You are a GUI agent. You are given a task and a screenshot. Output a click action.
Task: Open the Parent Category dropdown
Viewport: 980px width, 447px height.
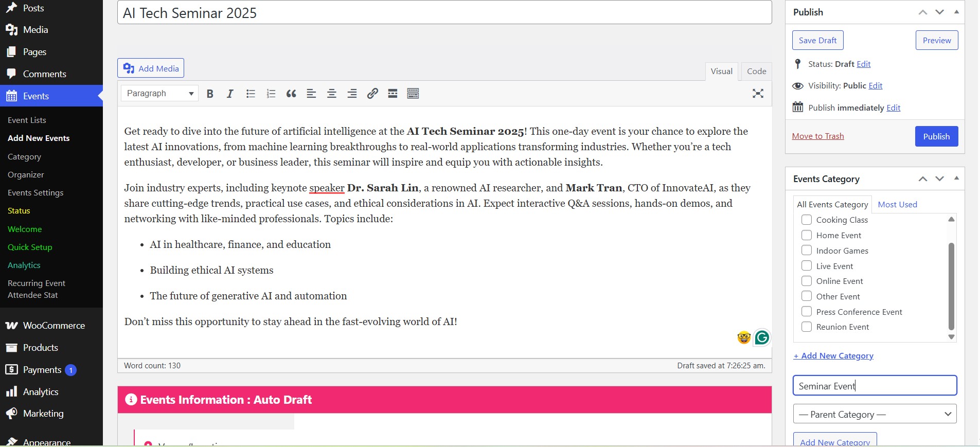click(x=875, y=414)
